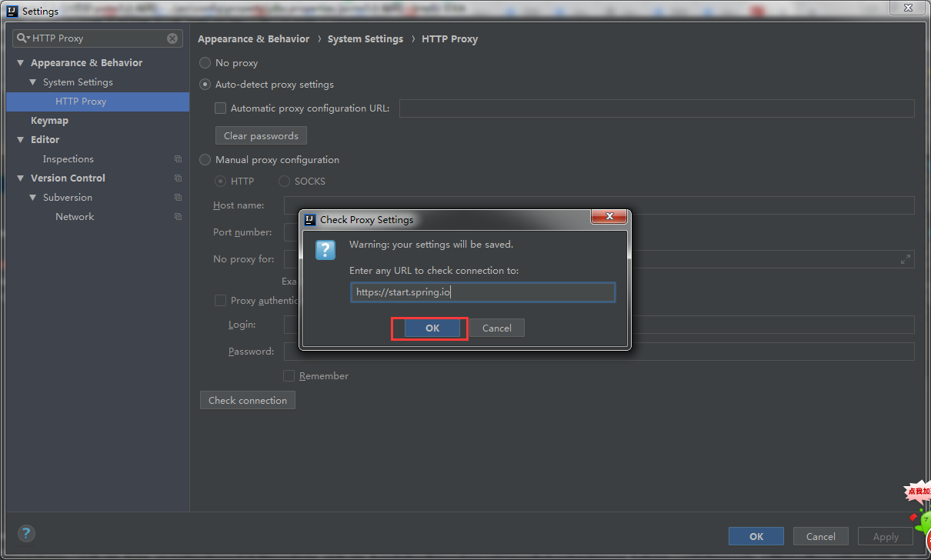
Task: Collapse the Appearance & Behavior tree node
Action: 21,63
